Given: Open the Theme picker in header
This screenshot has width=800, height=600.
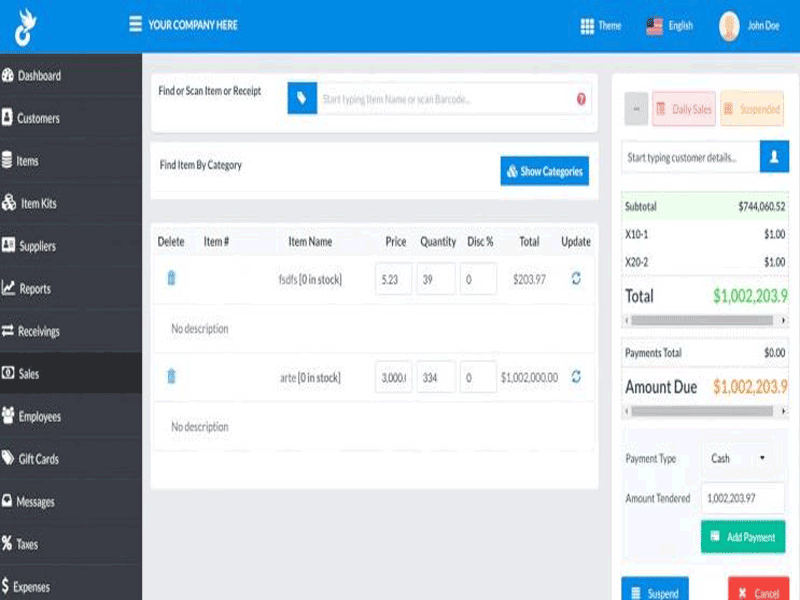Looking at the screenshot, I should 601,26.
